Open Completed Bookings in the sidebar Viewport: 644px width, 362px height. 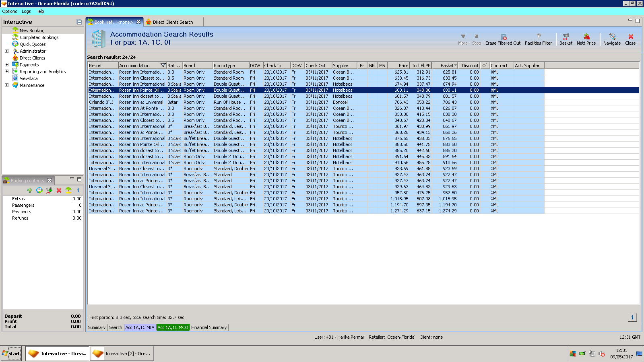(39, 37)
